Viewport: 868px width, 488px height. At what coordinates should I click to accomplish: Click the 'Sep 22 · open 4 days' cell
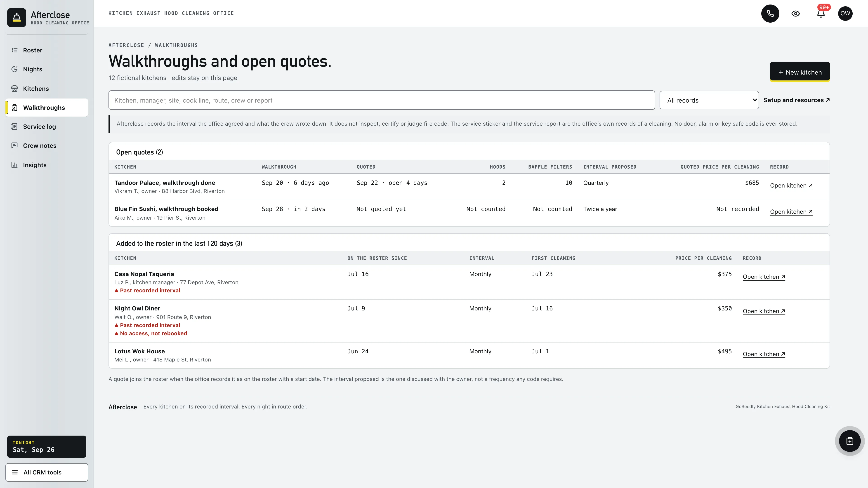392,183
